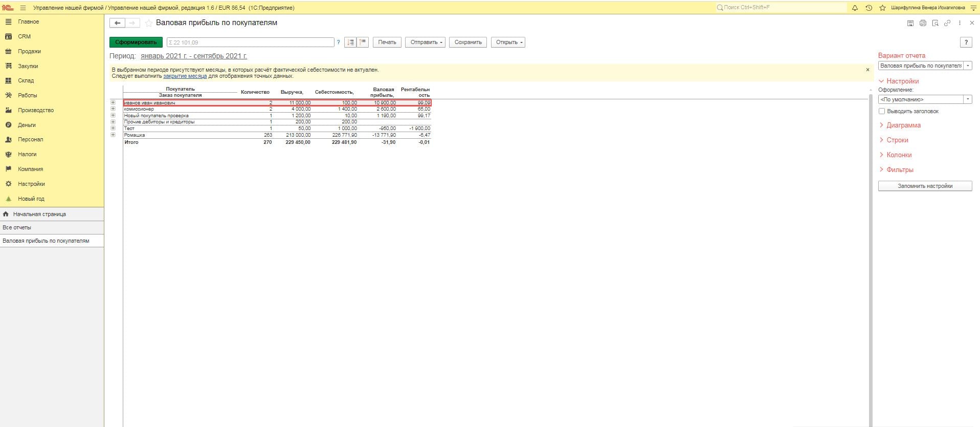This screenshot has width=980, height=427.
Task: Click the save diskette icon top right
Action: 910,23
